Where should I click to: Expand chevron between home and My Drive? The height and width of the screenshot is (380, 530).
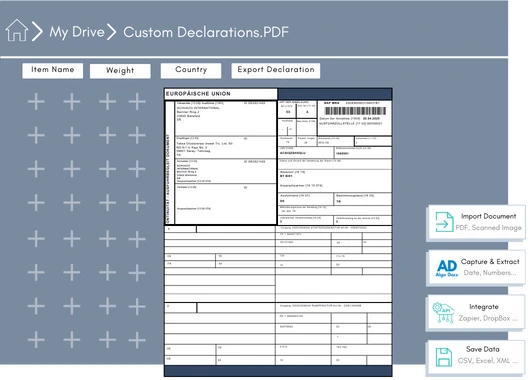tap(37, 31)
